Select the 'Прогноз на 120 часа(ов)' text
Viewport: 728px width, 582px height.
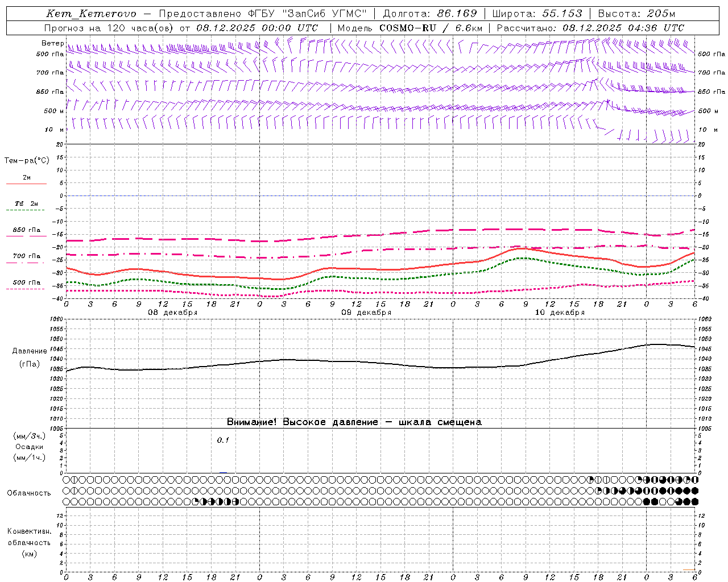(109, 28)
